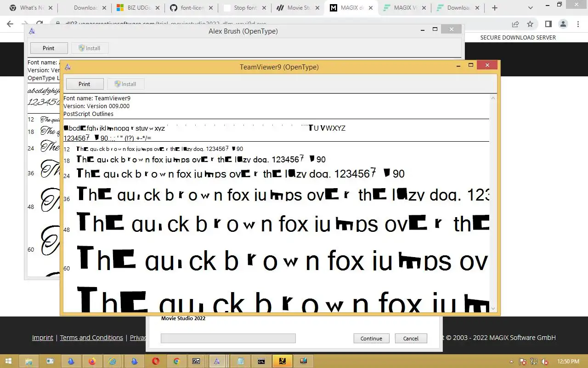Click the share icon in address bar
Viewport: 588px width, 368px height.
point(515,24)
